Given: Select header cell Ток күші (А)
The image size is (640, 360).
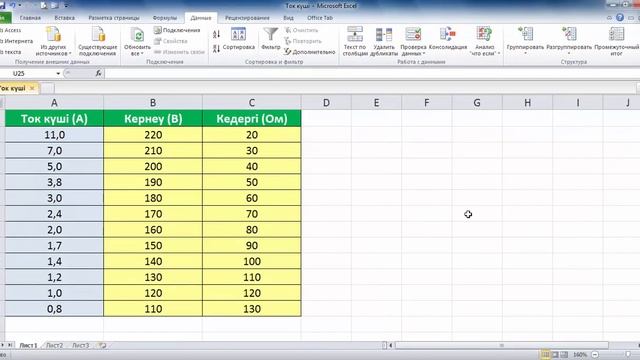Looking at the screenshot, I should [x=54, y=119].
